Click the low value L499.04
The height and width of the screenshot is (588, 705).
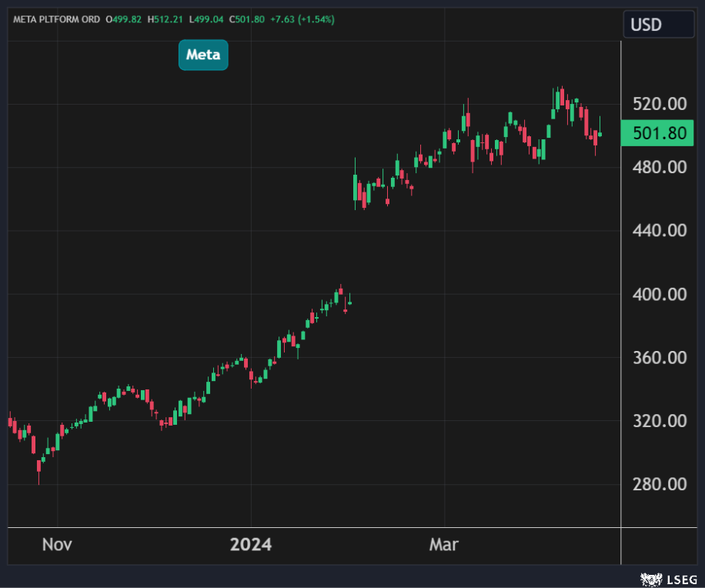220,19
